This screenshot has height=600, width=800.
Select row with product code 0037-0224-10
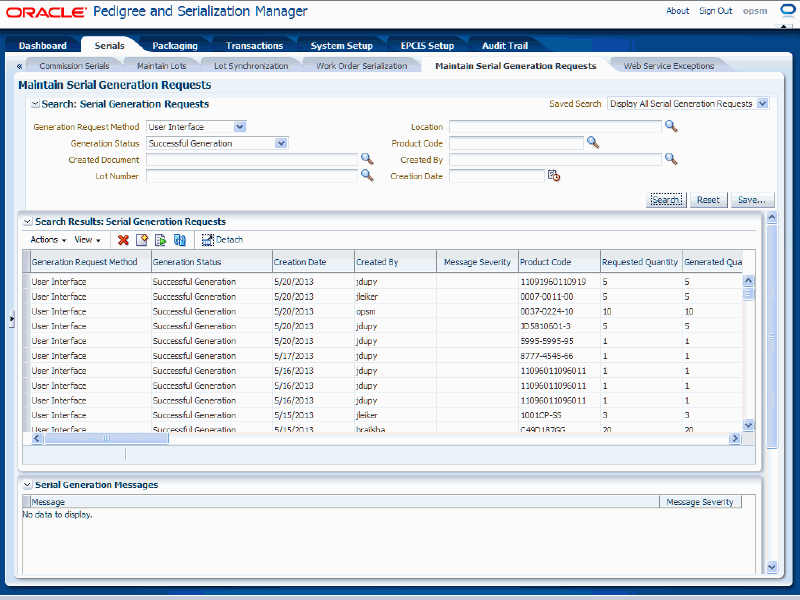pos(383,311)
